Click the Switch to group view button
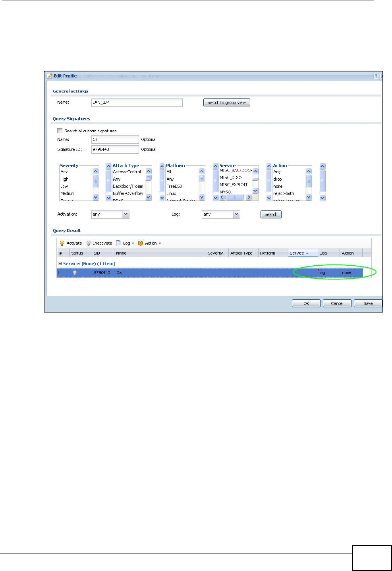This screenshot has height=571, width=392. 227,102
